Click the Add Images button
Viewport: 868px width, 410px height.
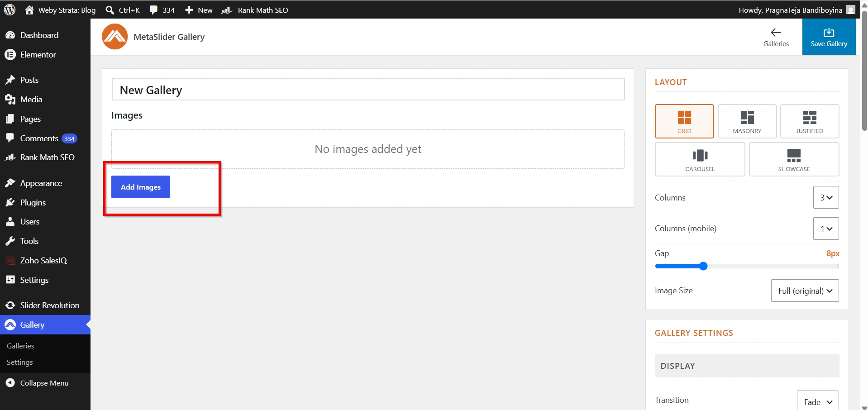141,187
